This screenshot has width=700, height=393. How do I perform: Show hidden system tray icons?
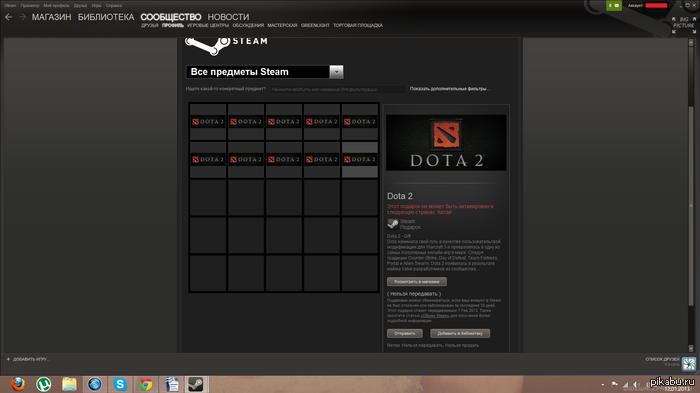603,384
